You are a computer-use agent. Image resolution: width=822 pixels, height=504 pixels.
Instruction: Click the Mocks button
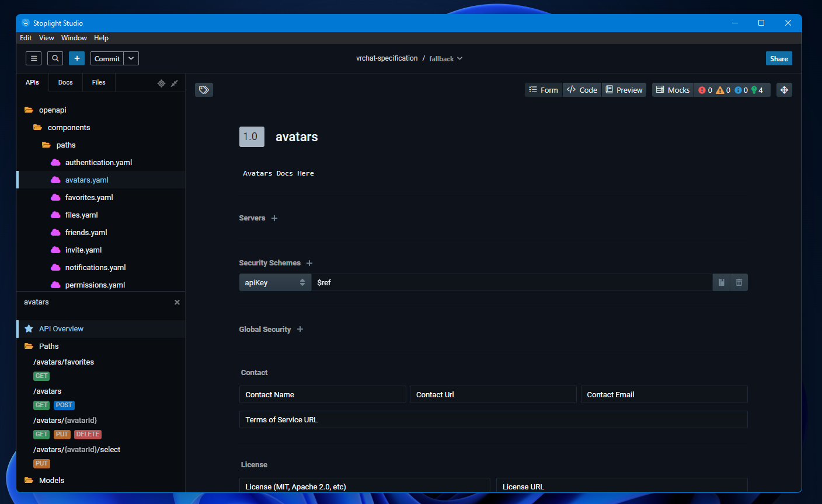tap(673, 90)
